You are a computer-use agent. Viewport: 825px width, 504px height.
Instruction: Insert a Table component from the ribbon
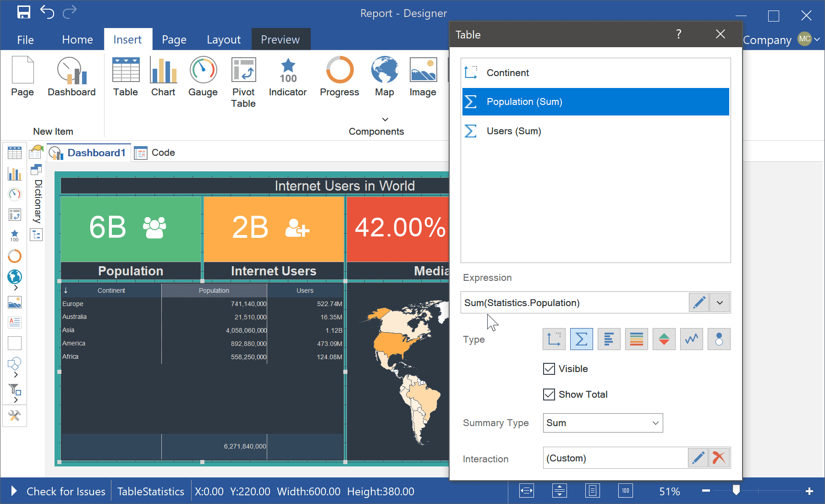click(x=126, y=77)
